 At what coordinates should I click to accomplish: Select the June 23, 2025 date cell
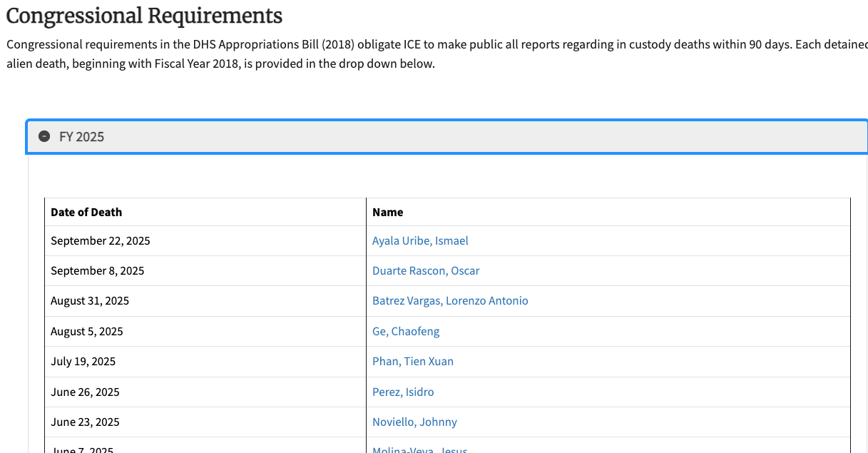(x=205, y=422)
